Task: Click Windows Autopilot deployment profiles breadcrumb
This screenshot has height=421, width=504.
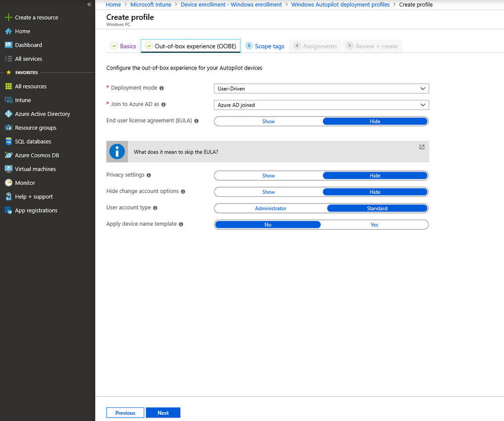Action: 341,5
